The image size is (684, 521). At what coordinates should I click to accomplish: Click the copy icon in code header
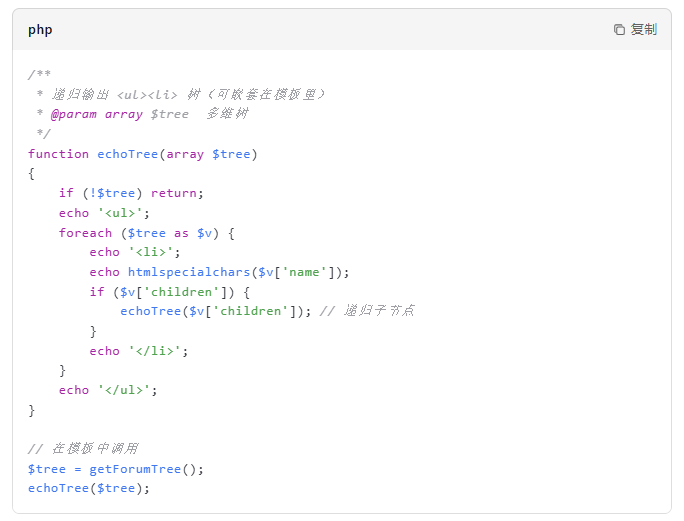[x=619, y=30]
